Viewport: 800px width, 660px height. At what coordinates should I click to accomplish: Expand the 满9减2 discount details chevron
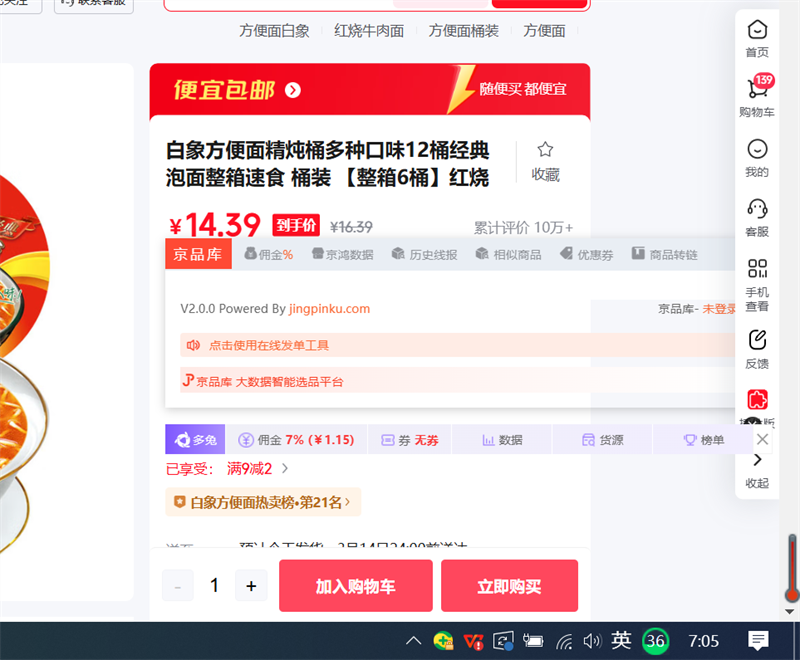coord(285,468)
